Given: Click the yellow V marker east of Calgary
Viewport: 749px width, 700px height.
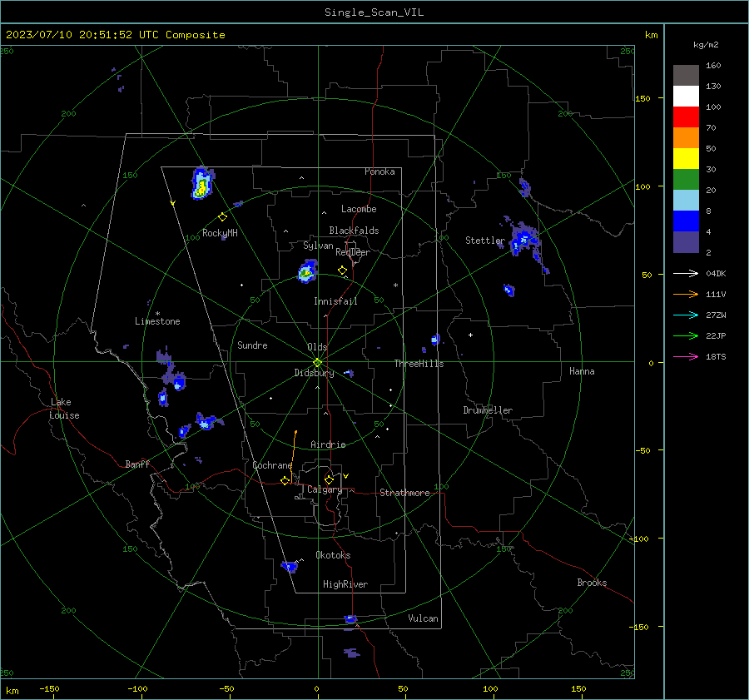Looking at the screenshot, I should [346, 476].
